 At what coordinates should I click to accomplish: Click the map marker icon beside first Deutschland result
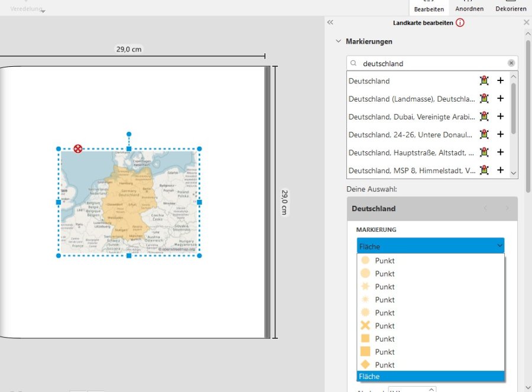click(485, 81)
